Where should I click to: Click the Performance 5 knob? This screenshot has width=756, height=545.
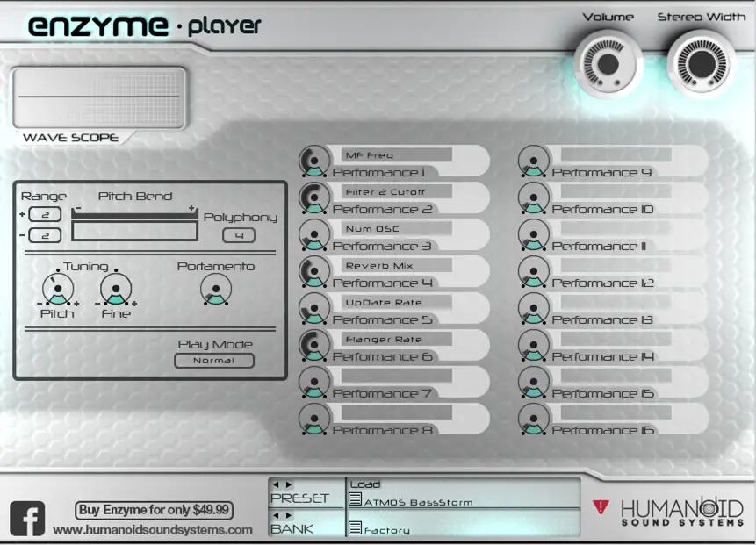pyautogui.click(x=314, y=308)
